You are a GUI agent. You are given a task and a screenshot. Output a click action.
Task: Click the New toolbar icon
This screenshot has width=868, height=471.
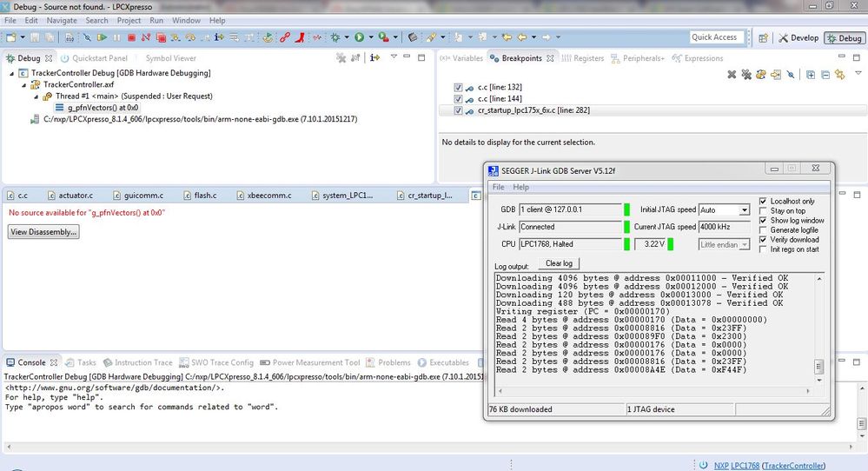click(11, 37)
